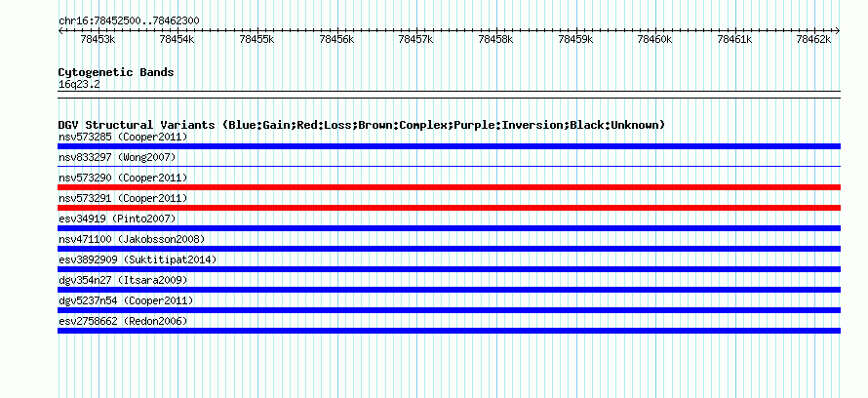Click the right arrow end of the ruler

point(838,31)
